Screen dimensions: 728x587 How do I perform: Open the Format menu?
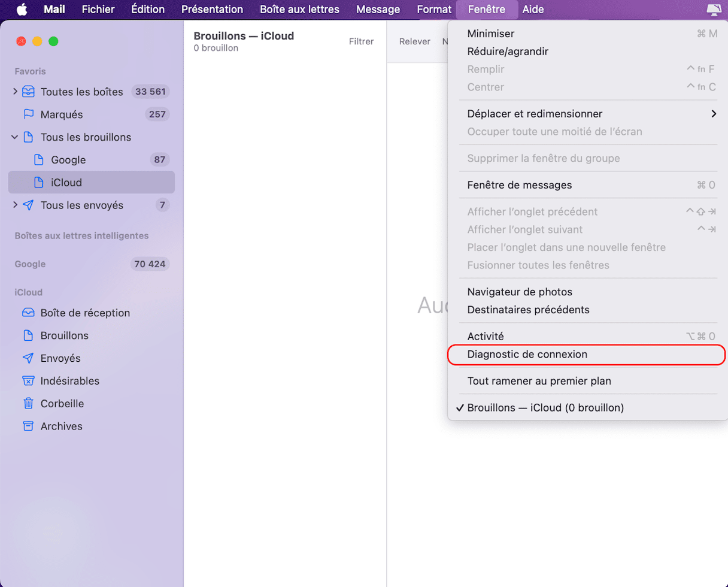pyautogui.click(x=434, y=9)
